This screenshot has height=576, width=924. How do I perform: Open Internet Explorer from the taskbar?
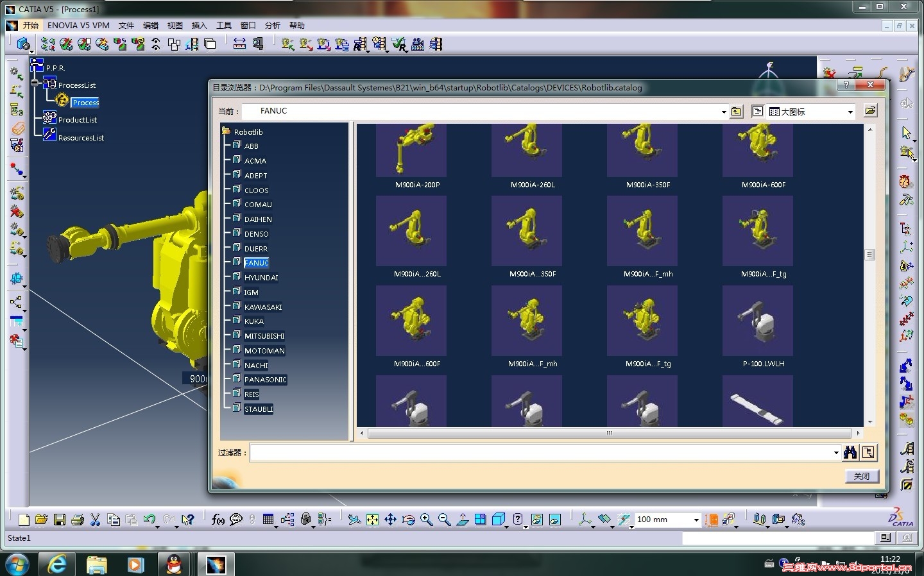pyautogui.click(x=57, y=564)
